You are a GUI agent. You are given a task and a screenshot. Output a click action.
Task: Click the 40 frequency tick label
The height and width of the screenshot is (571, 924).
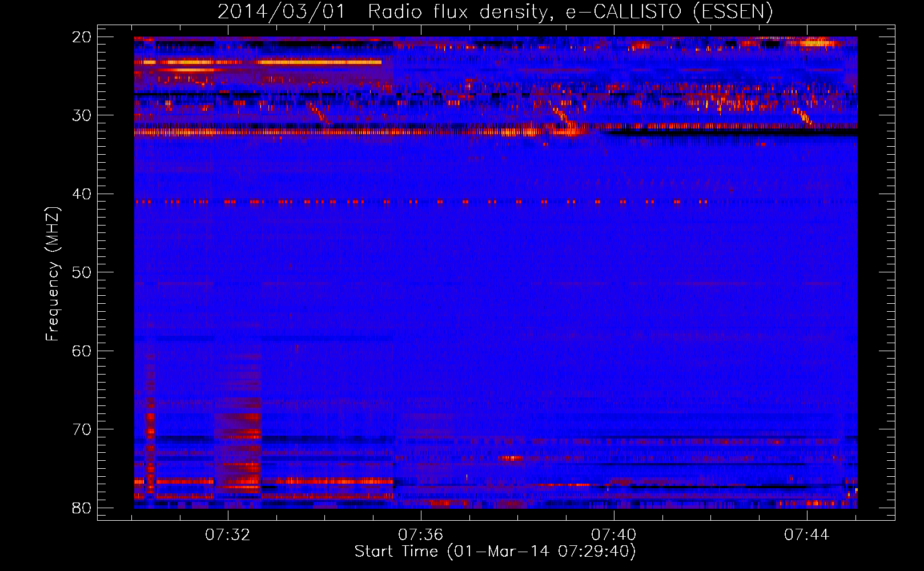(x=82, y=194)
